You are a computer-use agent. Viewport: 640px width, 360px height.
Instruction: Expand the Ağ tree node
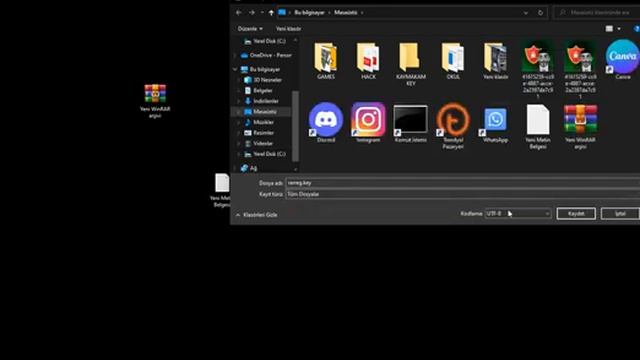[235, 168]
